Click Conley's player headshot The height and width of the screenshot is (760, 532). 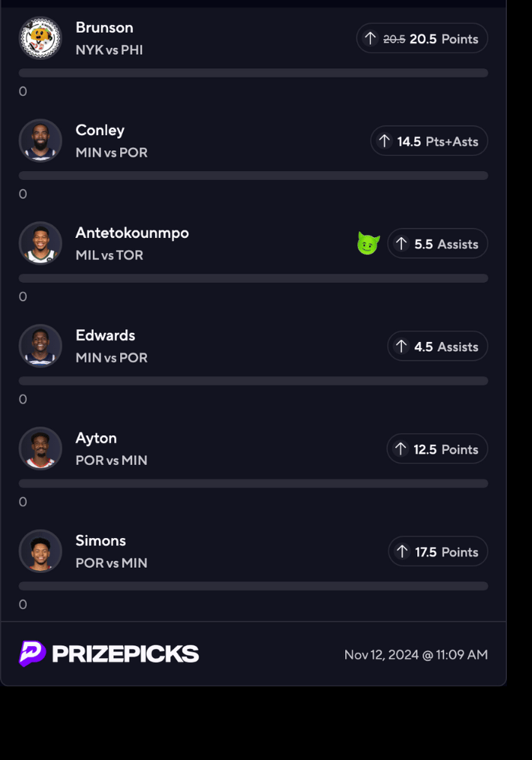pos(40,141)
